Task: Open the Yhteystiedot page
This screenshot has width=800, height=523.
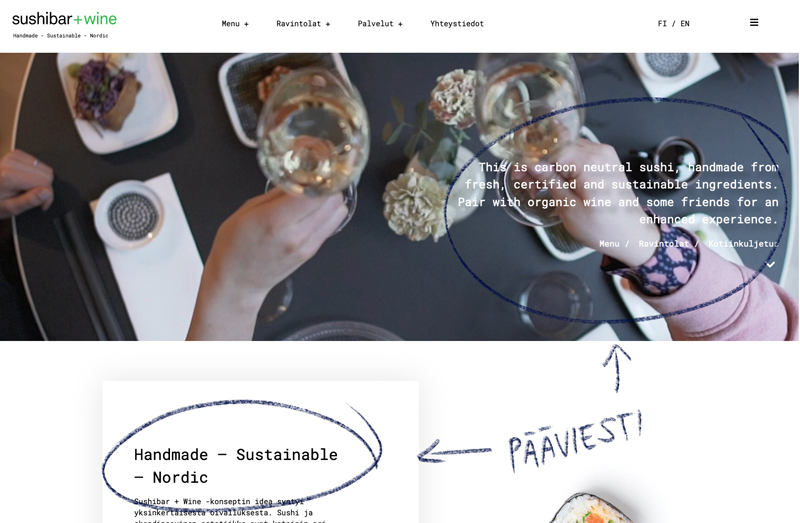Action: tap(457, 23)
